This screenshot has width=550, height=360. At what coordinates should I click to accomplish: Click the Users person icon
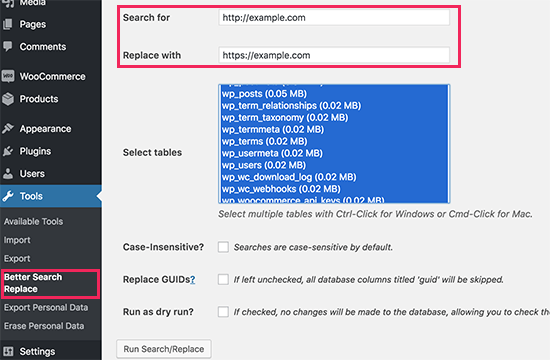coord(8,173)
